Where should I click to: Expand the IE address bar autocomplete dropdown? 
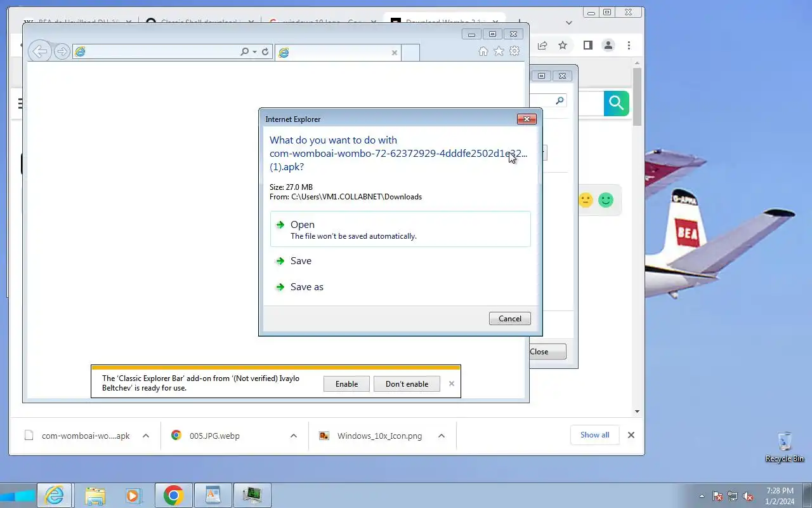click(x=255, y=52)
